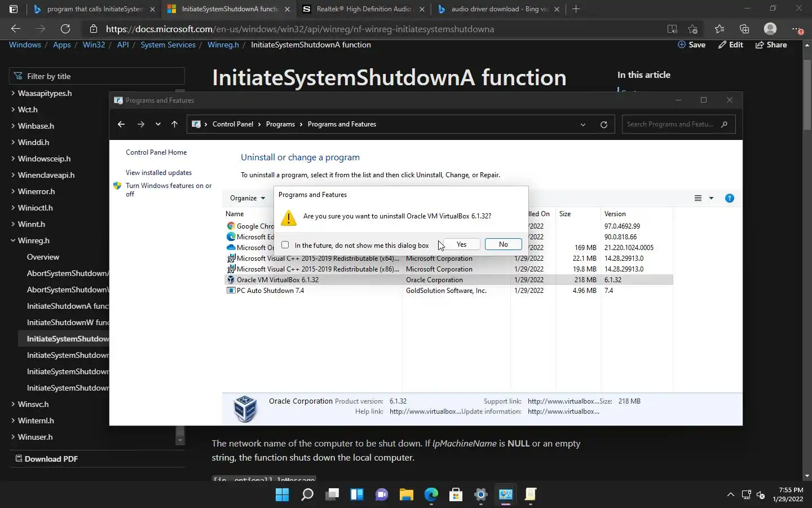This screenshot has width=812, height=508.
Task: Go forward in Programs and Features window
Action: pos(141,124)
